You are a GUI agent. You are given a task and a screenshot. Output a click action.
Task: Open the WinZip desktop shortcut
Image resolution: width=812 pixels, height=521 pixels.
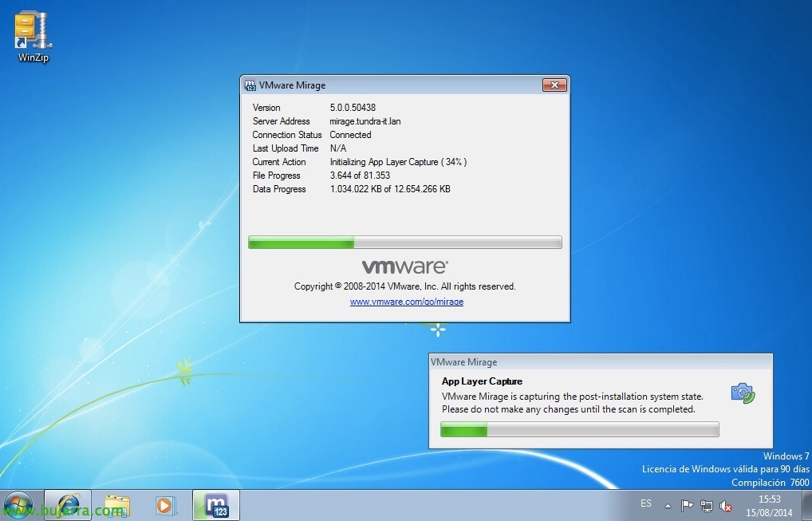(33, 37)
